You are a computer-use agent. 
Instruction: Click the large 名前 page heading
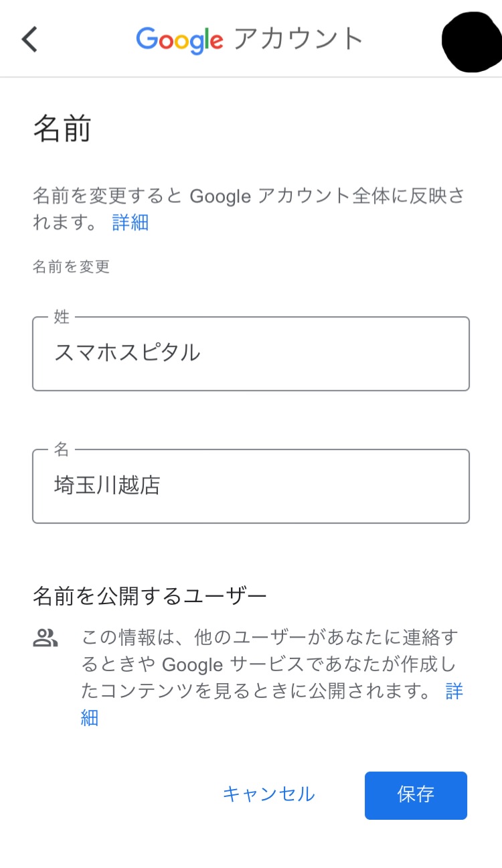[x=62, y=129]
